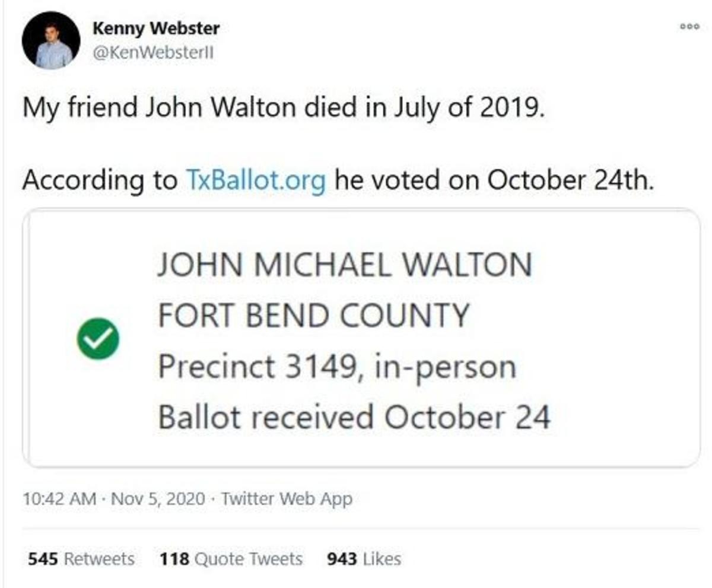Open the Twitter Web App source link
712x588 pixels.
tap(287, 499)
